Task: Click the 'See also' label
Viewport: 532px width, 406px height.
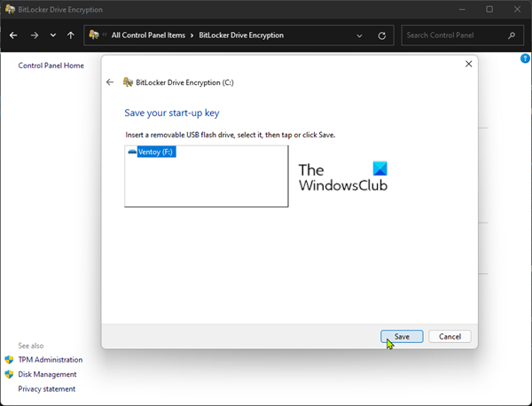Action: 31,346
